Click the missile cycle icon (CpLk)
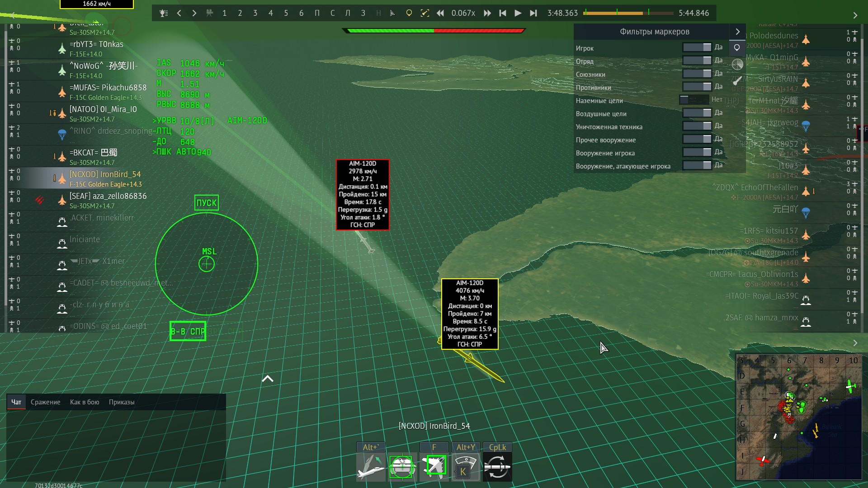Screen dimensions: 868x488 [x=497, y=467]
